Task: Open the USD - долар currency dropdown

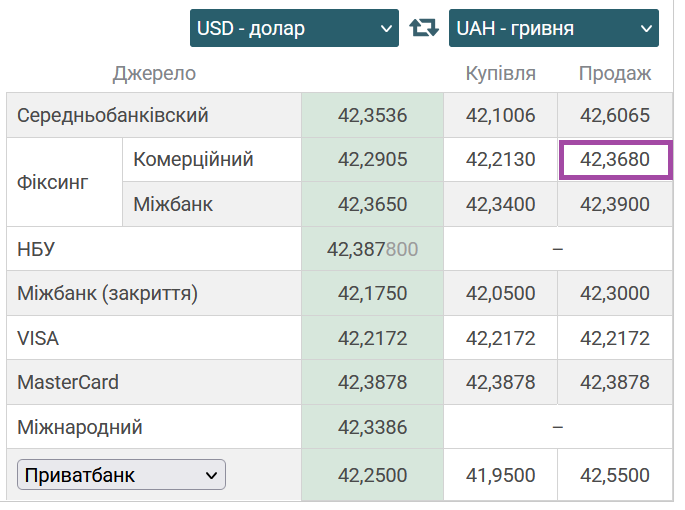Action: (x=294, y=28)
